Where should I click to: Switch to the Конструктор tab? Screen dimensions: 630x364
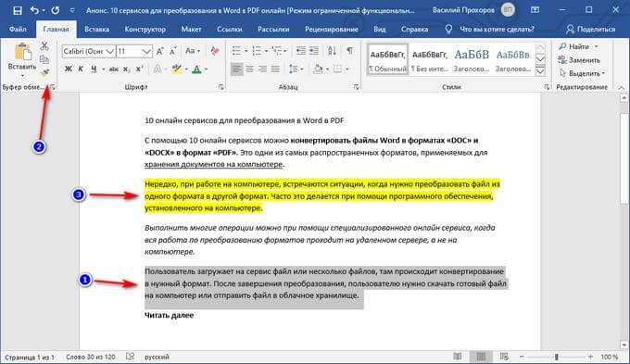tap(145, 30)
